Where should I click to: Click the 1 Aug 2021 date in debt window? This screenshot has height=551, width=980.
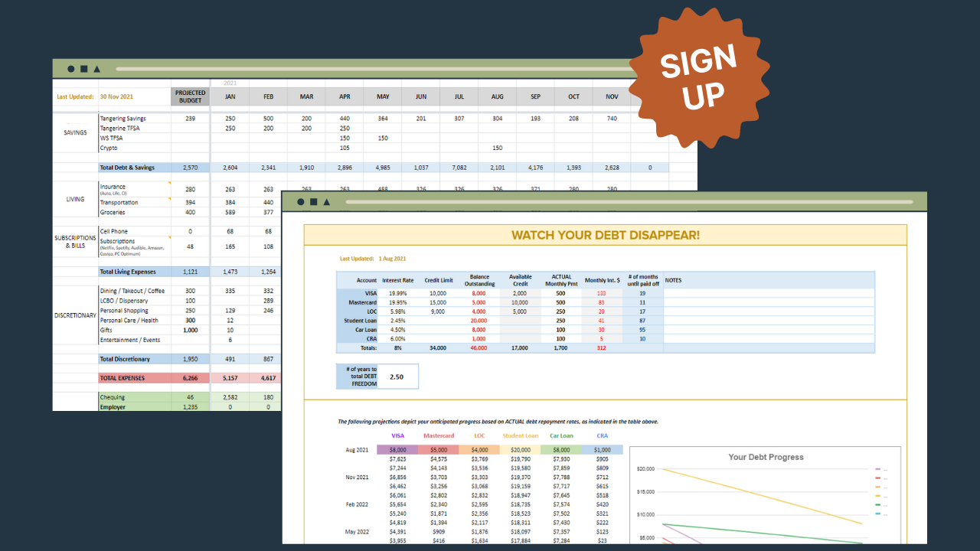(x=392, y=259)
